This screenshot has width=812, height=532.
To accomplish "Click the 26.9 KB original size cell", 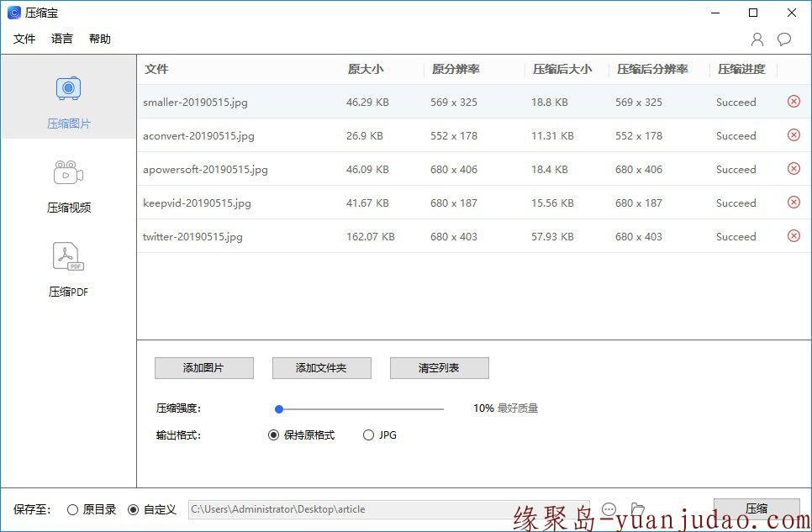I will tap(365, 135).
